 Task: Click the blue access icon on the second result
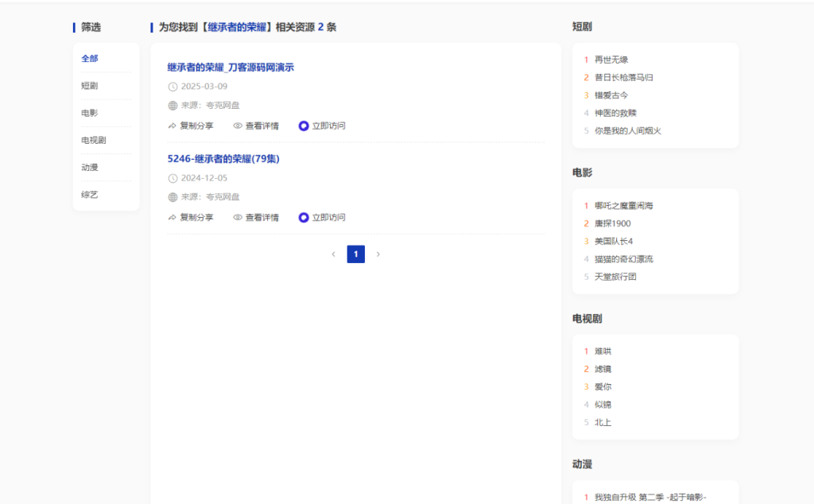(302, 217)
